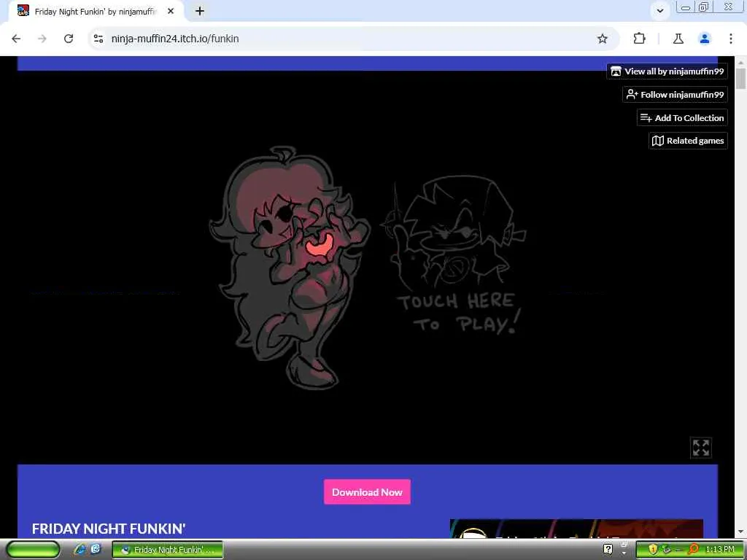Click the orange magnifier tray icon
Image resolution: width=747 pixels, height=560 pixels.
coord(693,550)
